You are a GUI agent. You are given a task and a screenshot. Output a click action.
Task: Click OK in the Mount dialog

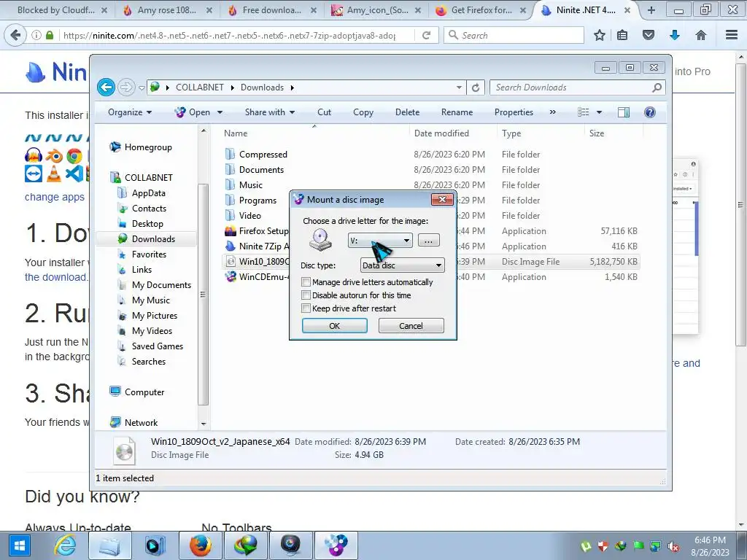[x=334, y=326]
